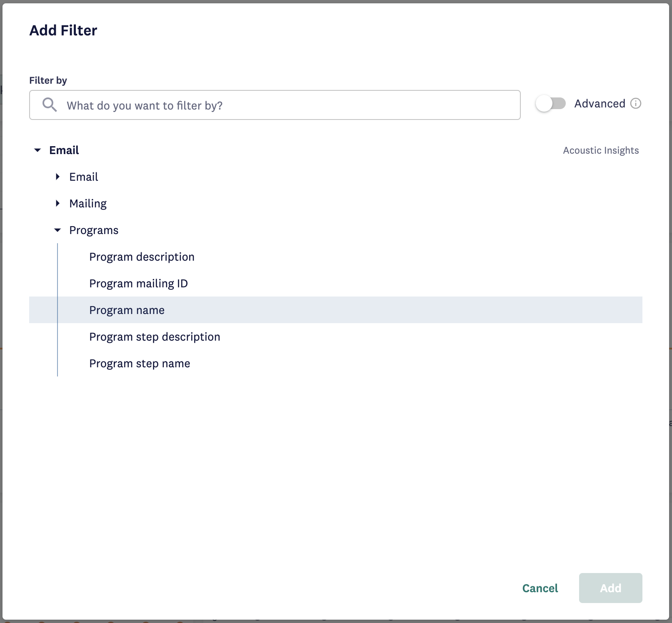Screen dimensions: 672x623
Task: Click the magnifying glass search icon
Action: point(50,105)
